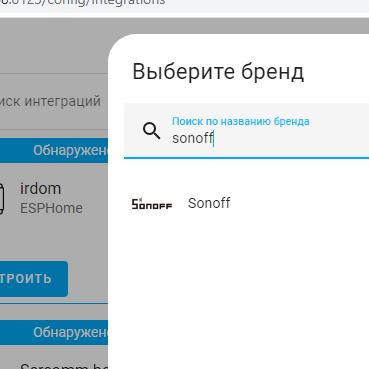Click the dialog title "Выберите бренд"
The width and height of the screenshot is (369, 369).
218,71
